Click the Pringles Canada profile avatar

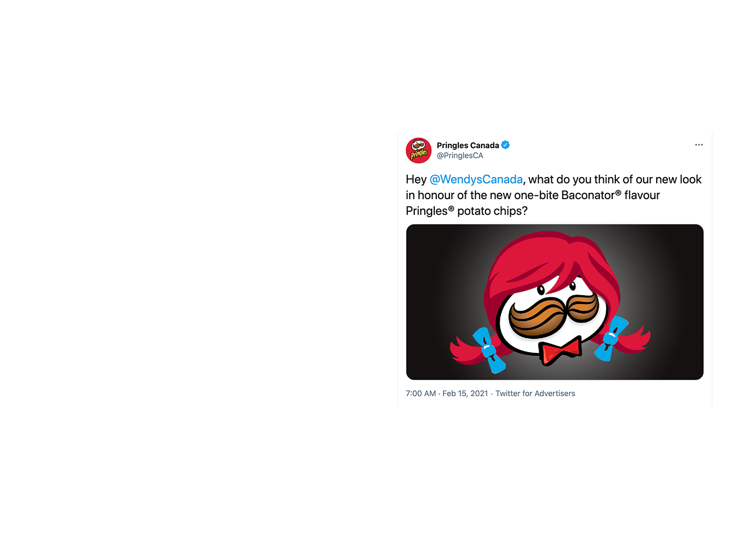coord(418,150)
